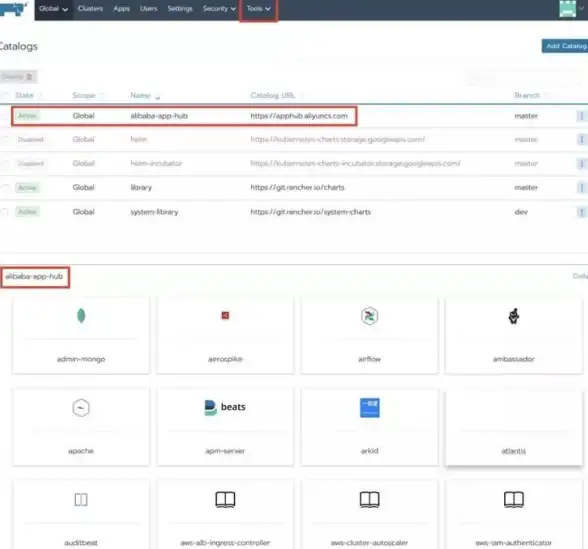Open the beats logo for apm-server

pyautogui.click(x=225, y=407)
